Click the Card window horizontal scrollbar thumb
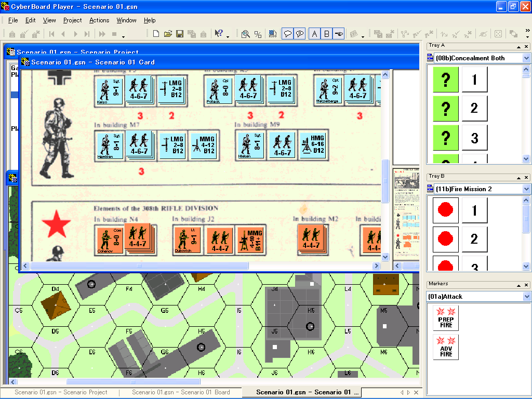Image resolution: width=532 pixels, height=399 pixels. tap(139, 265)
